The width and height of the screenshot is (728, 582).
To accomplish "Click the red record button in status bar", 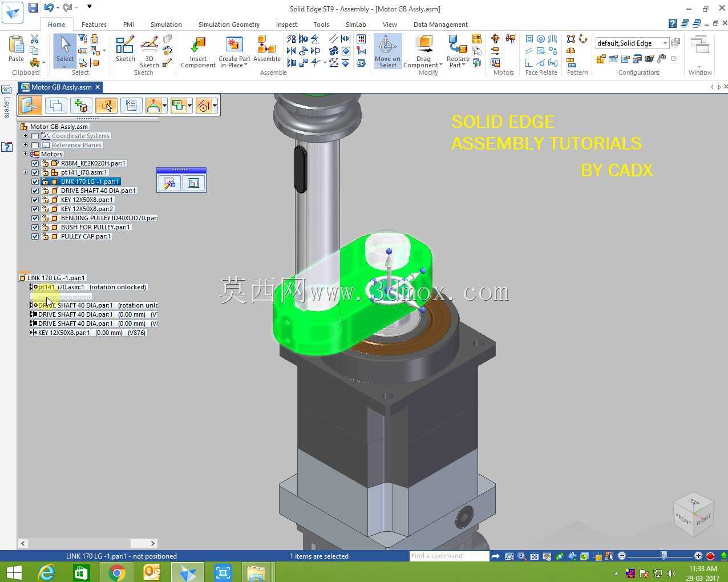I will point(710,556).
